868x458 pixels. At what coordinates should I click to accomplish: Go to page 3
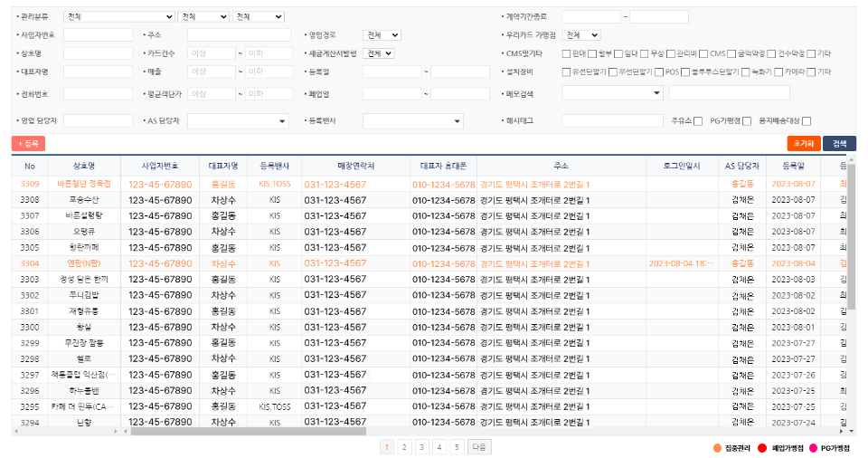click(x=422, y=447)
